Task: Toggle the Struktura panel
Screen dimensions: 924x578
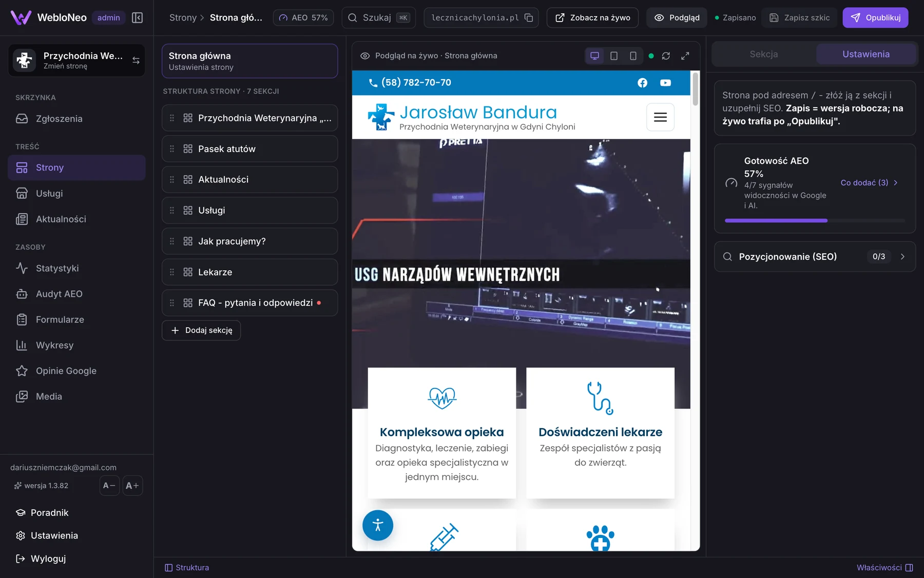Action: [187, 568]
